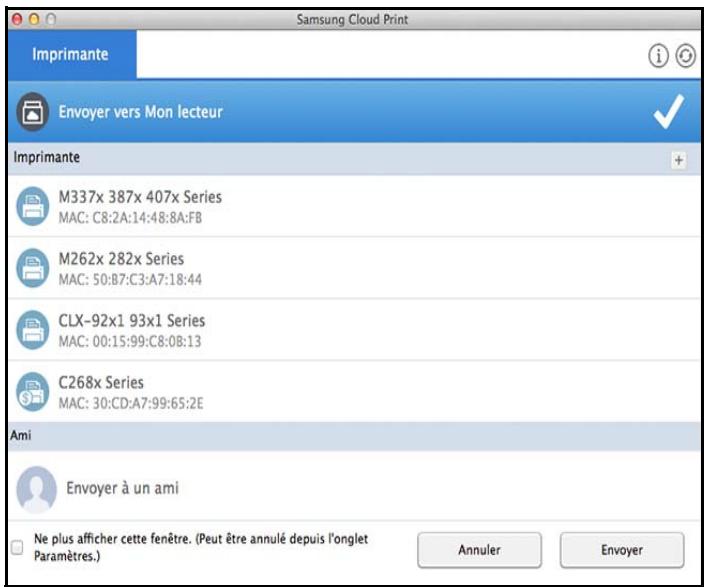
Task: Click the refresh icon at top right
Action: click(x=685, y=56)
